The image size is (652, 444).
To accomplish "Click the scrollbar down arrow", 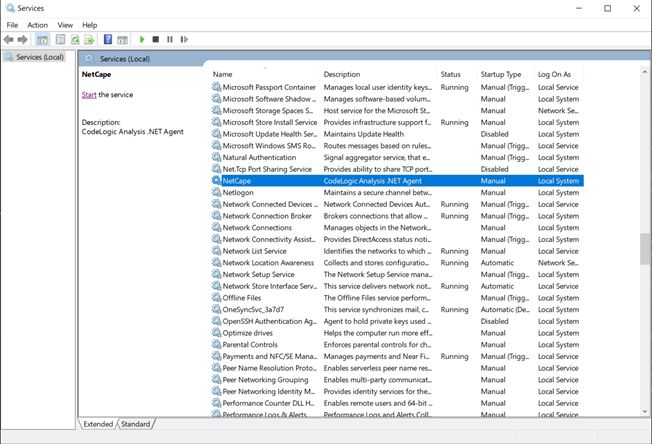I will pyautogui.click(x=645, y=411).
